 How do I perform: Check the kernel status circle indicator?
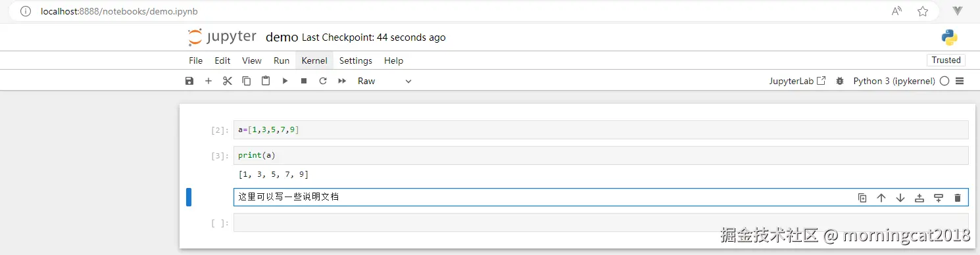[x=944, y=81]
